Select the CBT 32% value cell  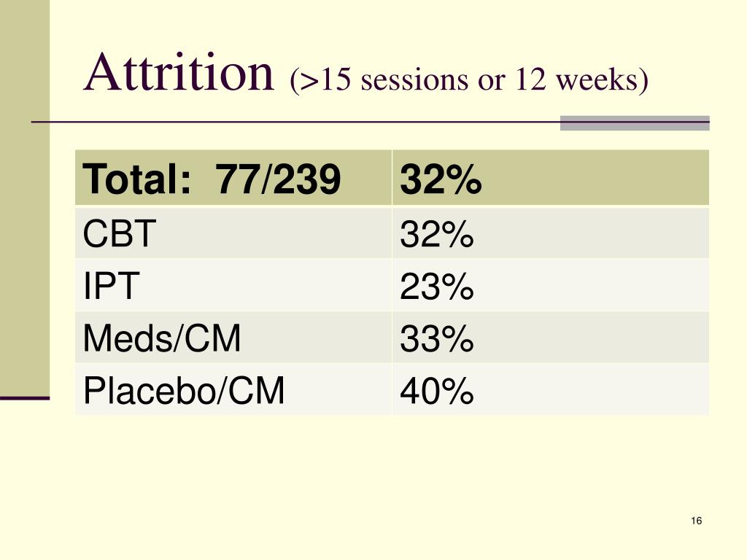(436, 233)
